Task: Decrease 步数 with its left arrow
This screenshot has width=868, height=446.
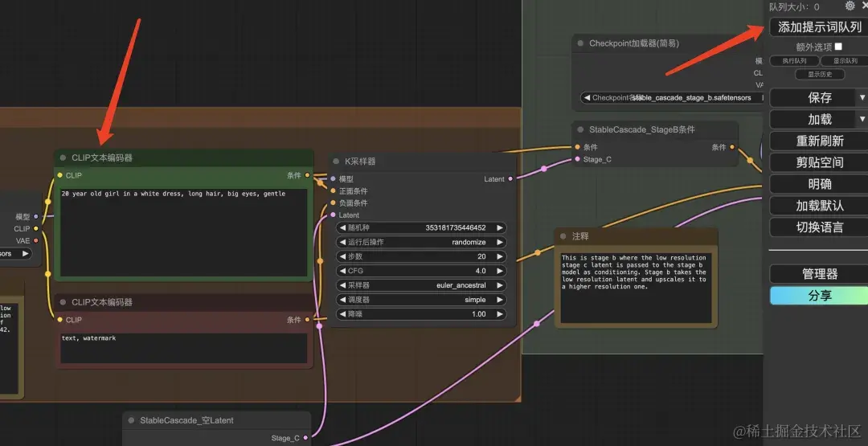Action: click(x=342, y=257)
